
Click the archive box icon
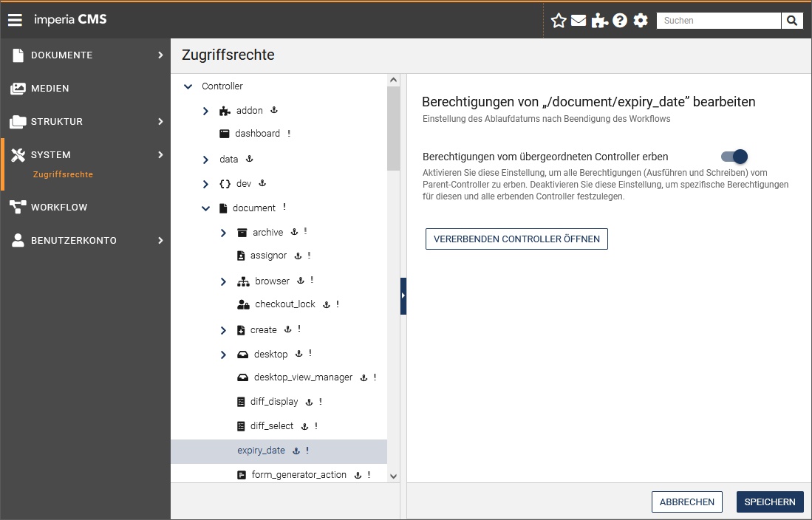[242, 233]
